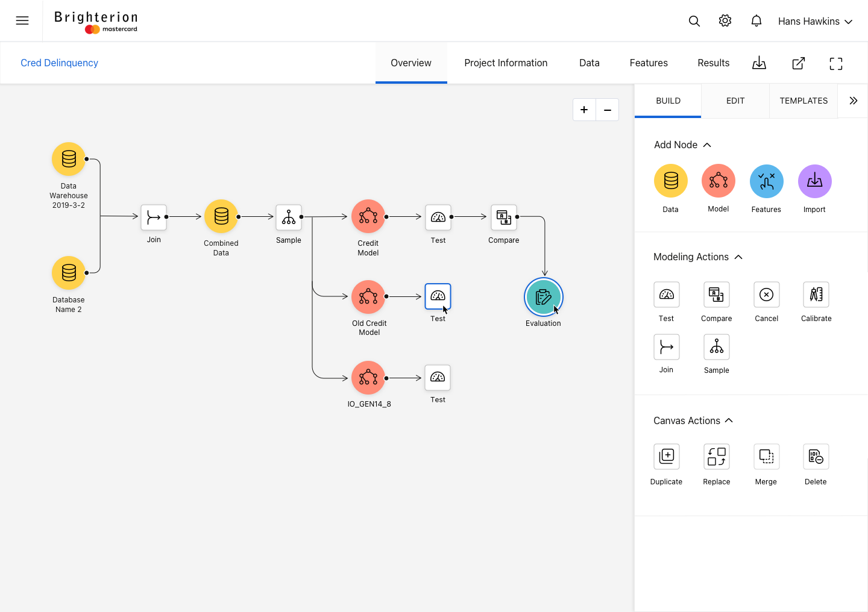Select Test node after Old Credit Model
The width and height of the screenshot is (868, 612).
pos(438,296)
